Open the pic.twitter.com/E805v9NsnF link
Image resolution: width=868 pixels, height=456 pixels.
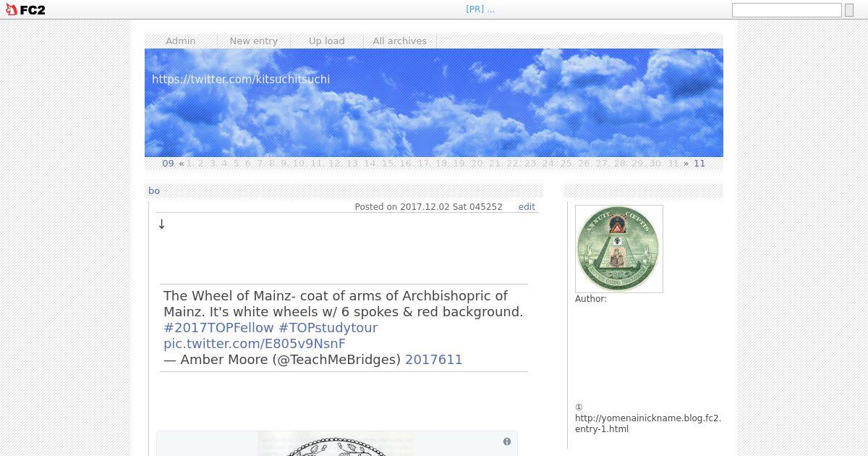pyautogui.click(x=255, y=343)
